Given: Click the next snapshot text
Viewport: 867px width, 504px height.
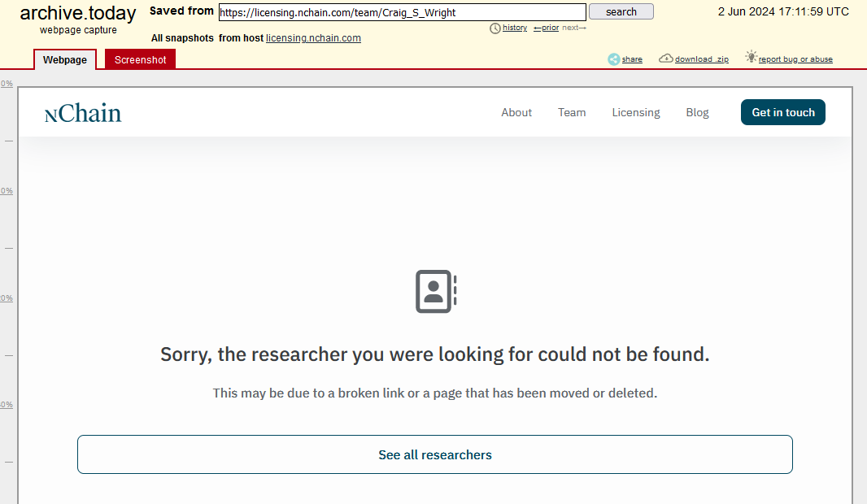Looking at the screenshot, I should [574, 28].
